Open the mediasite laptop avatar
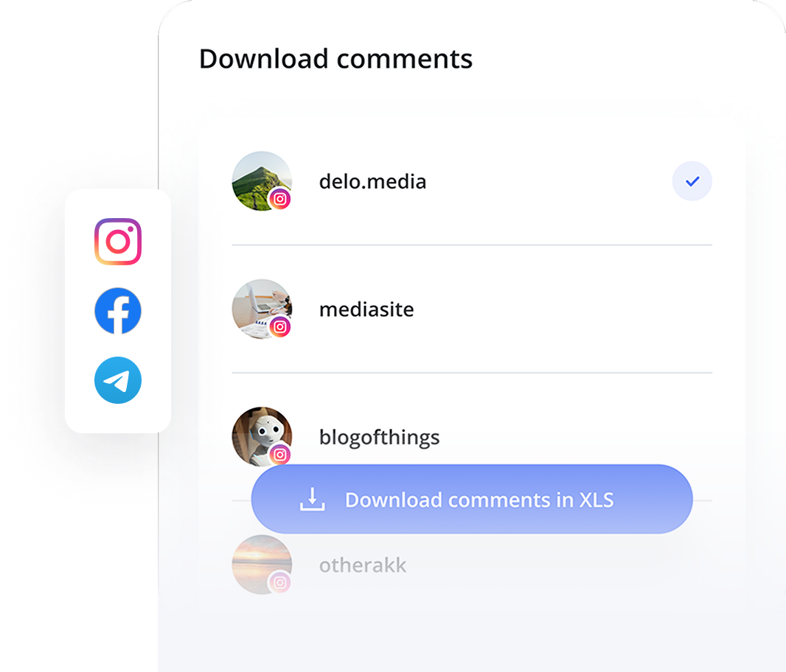786x672 pixels. (x=262, y=309)
